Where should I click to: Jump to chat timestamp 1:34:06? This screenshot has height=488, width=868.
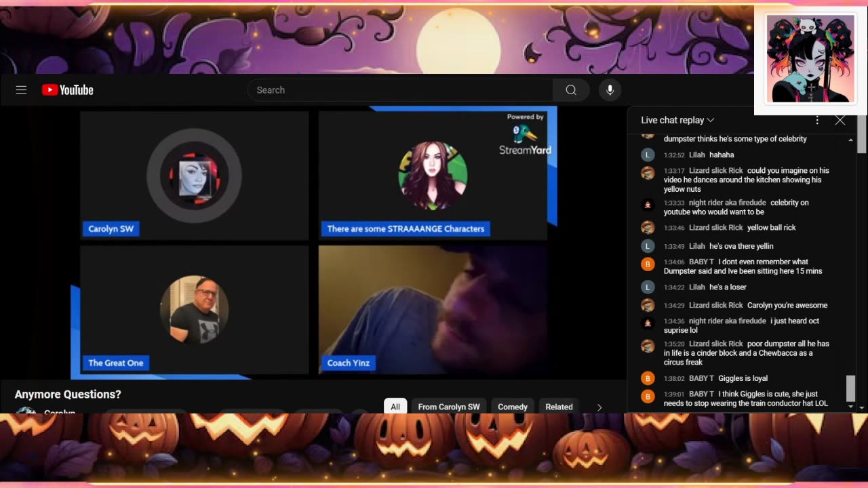coord(674,262)
